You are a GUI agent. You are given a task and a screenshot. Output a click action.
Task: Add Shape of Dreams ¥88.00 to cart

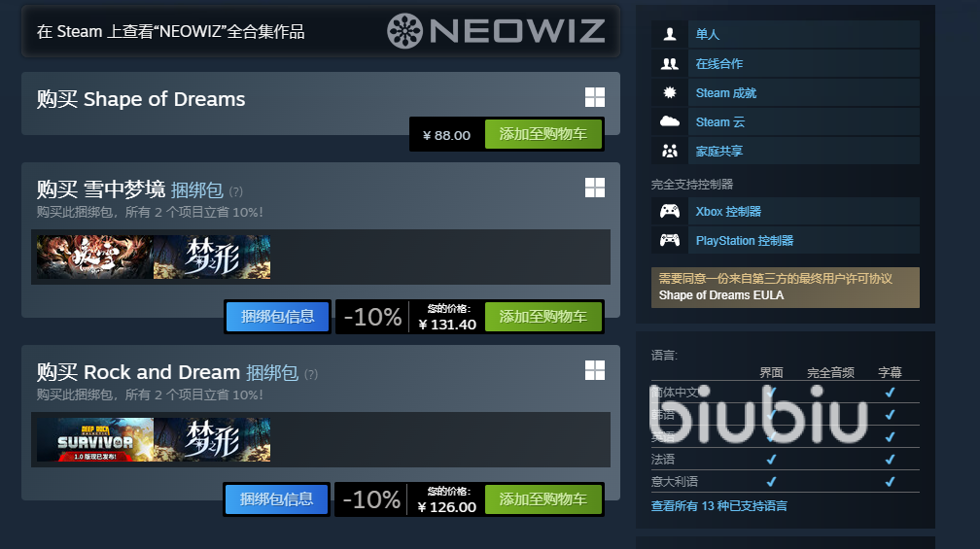(543, 134)
